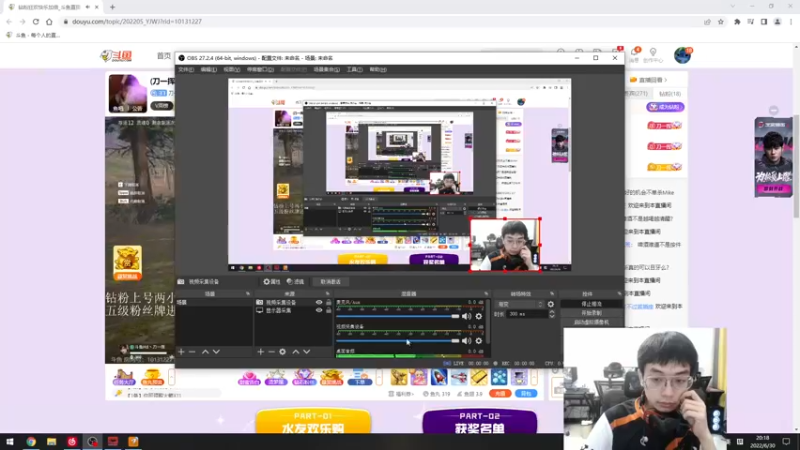Click the 300 ms duration input field
The width and height of the screenshot is (800, 450).
pos(528,314)
